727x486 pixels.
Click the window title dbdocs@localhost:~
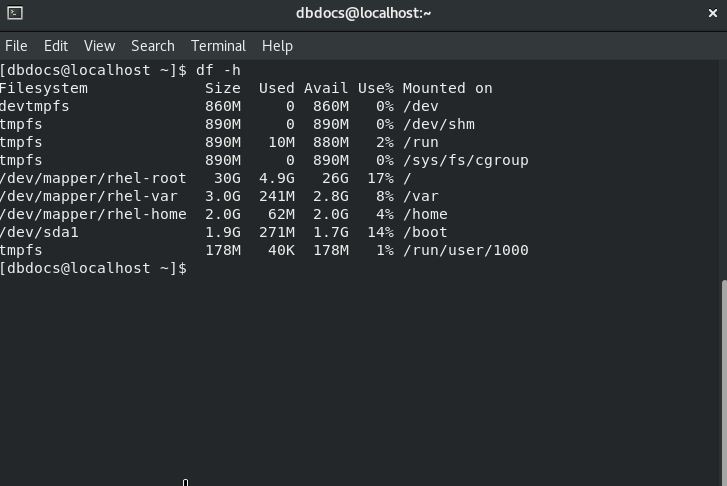364,13
